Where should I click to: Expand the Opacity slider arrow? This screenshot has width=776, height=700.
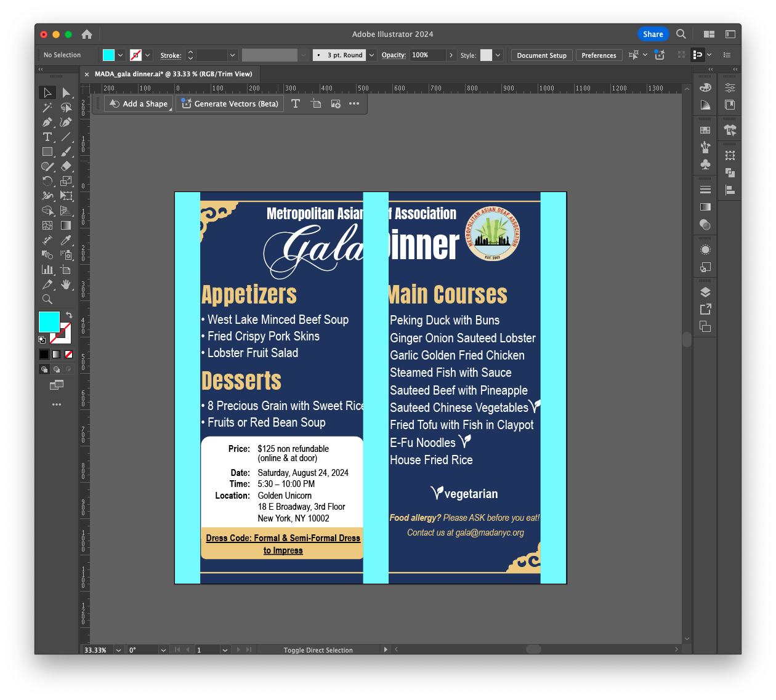[451, 55]
